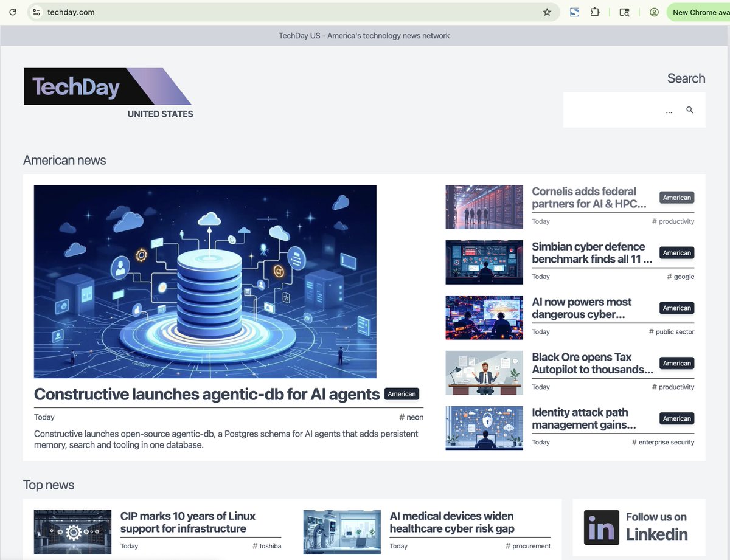Click the American badge on the Simbian story
This screenshot has width=730, height=560.
(x=677, y=253)
